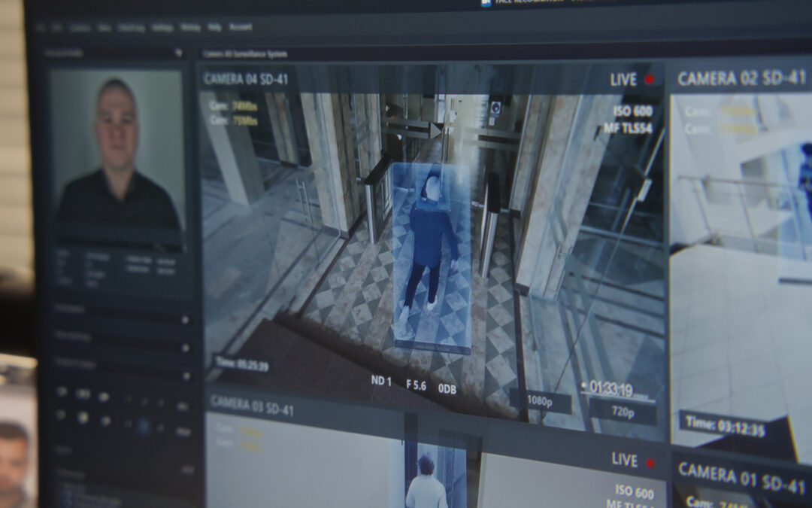Expand the dropdown above the face photo
Viewport: 812px width, 508px height.
(178, 53)
